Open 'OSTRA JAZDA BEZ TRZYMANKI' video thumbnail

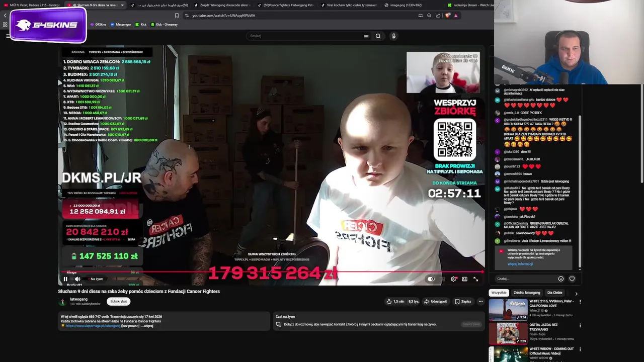508,333
